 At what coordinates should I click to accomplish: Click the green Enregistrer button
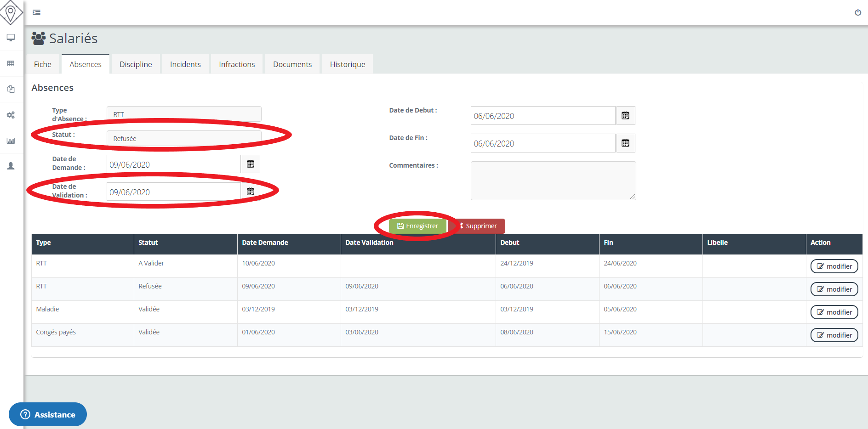click(417, 226)
